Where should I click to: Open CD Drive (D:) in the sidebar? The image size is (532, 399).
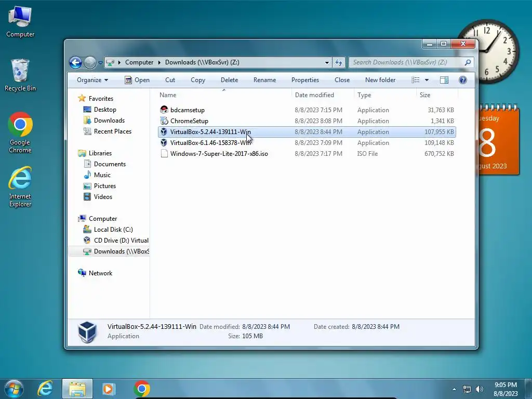pyautogui.click(x=121, y=240)
